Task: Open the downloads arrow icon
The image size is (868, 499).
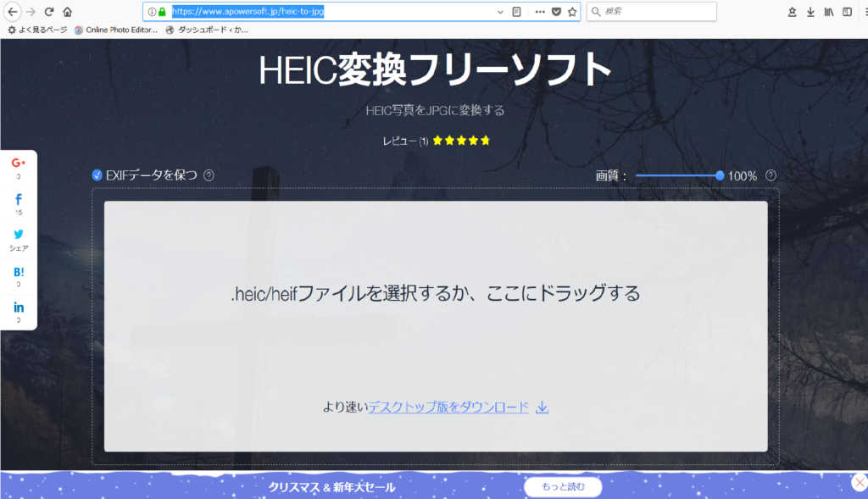Action: point(810,12)
